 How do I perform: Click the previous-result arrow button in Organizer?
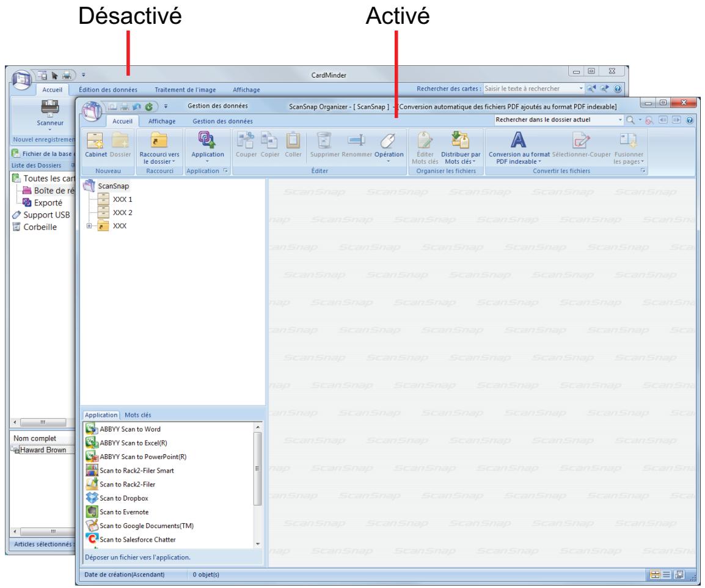click(x=663, y=120)
